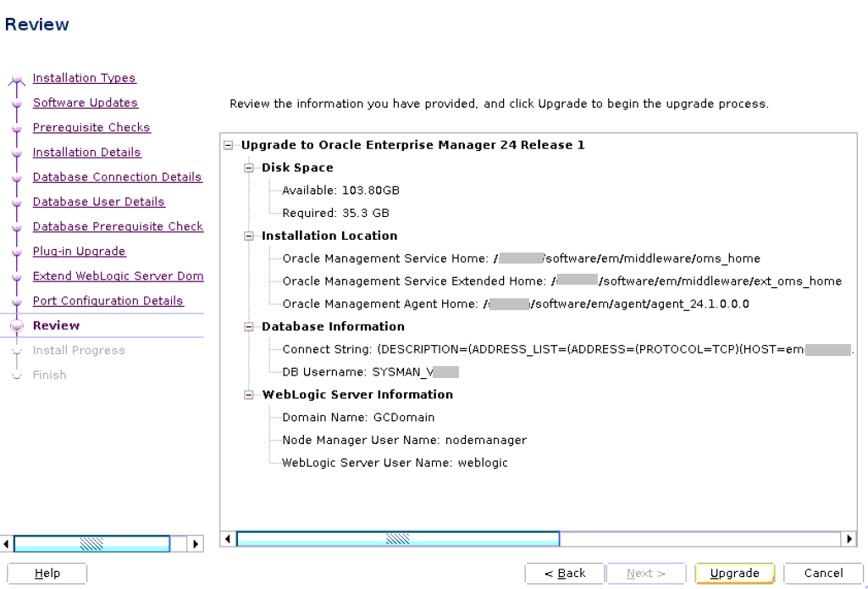Click right arrow of steps panel scrollbar

[x=196, y=544]
